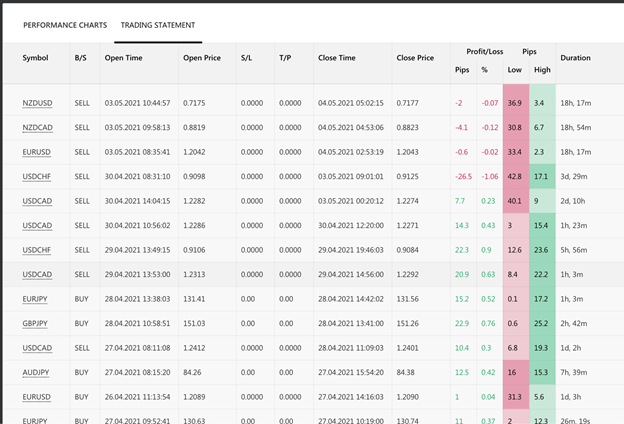Select the AUDJPY symbol link
This screenshot has width=624, height=424.
point(37,372)
